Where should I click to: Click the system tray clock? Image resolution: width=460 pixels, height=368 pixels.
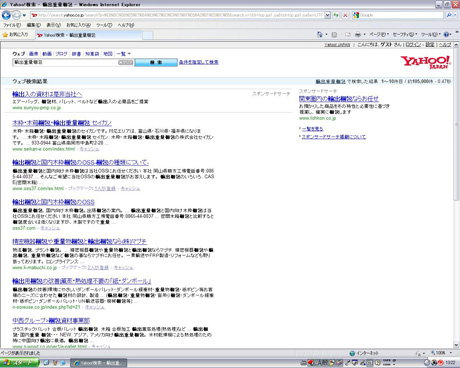click(x=450, y=363)
